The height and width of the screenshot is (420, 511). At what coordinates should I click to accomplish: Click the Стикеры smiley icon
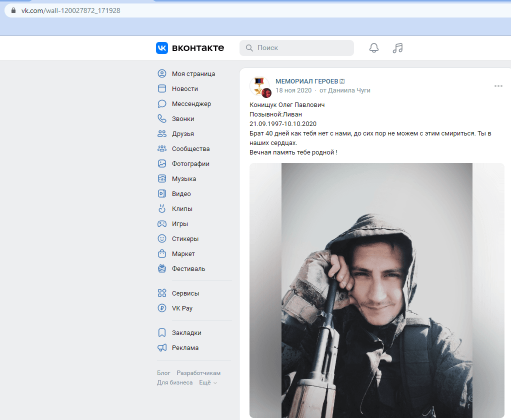point(162,238)
